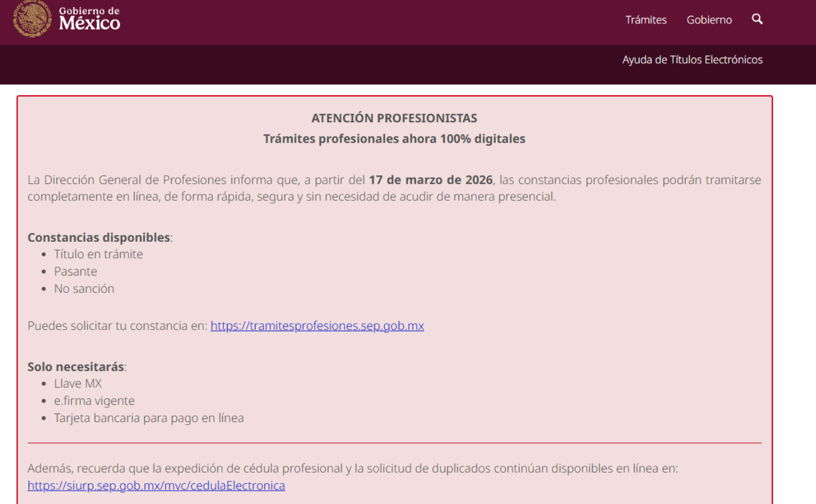The height and width of the screenshot is (504, 816).
Task: Open the tramitesprofesiones.sep.gob.mx link
Action: click(317, 325)
